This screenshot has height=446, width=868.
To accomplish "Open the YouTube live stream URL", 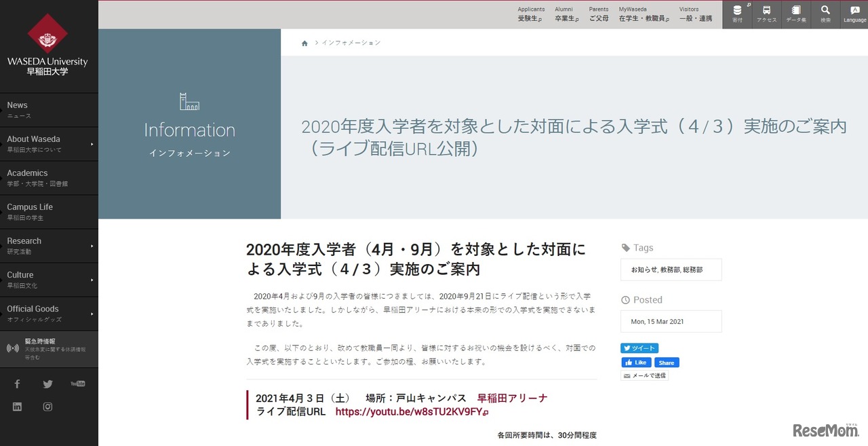I will click(x=412, y=412).
